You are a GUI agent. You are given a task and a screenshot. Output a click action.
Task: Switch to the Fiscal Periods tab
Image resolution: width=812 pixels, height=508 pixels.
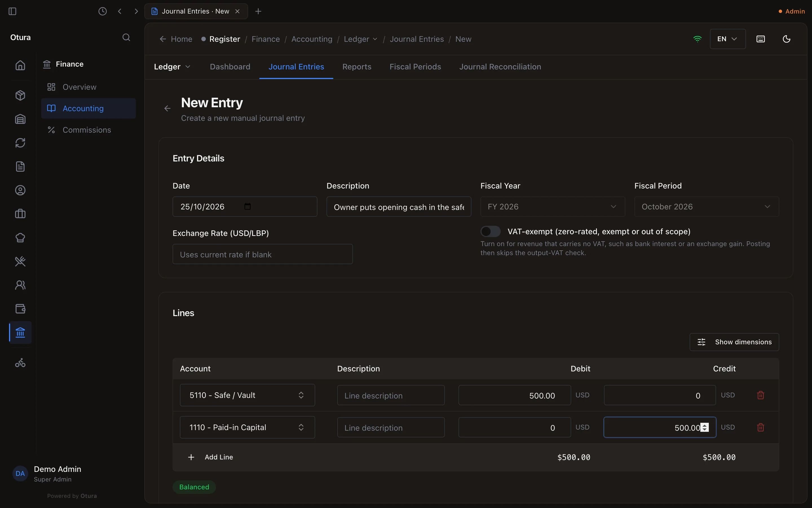415,67
